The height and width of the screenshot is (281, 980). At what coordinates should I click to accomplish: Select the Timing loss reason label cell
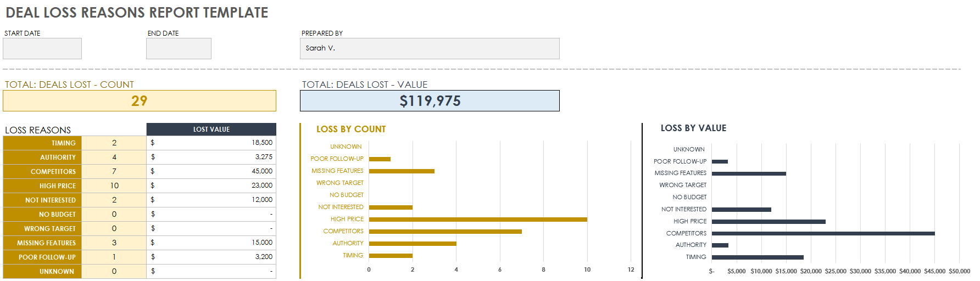click(x=42, y=143)
